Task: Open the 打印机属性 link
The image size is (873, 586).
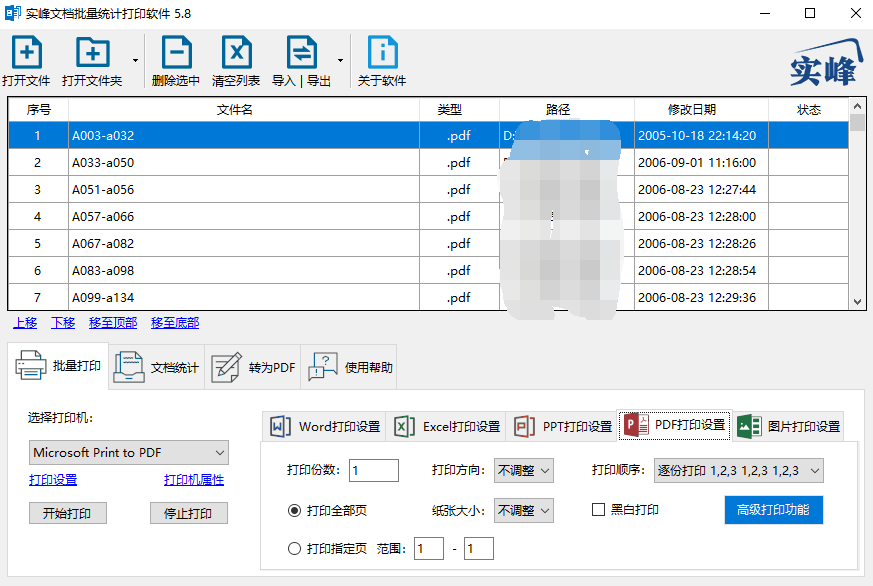Action: pos(194,480)
